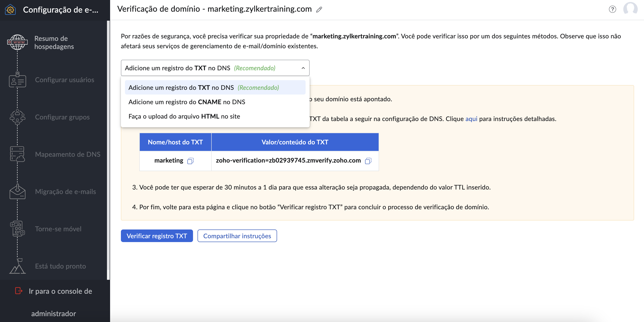Click the Migração de e-mails envelope icon

pos(17,191)
